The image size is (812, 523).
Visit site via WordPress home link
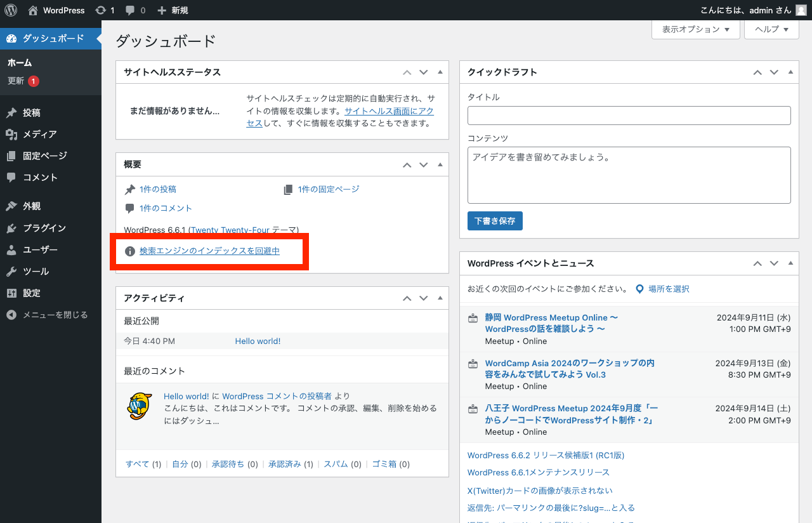pos(56,10)
